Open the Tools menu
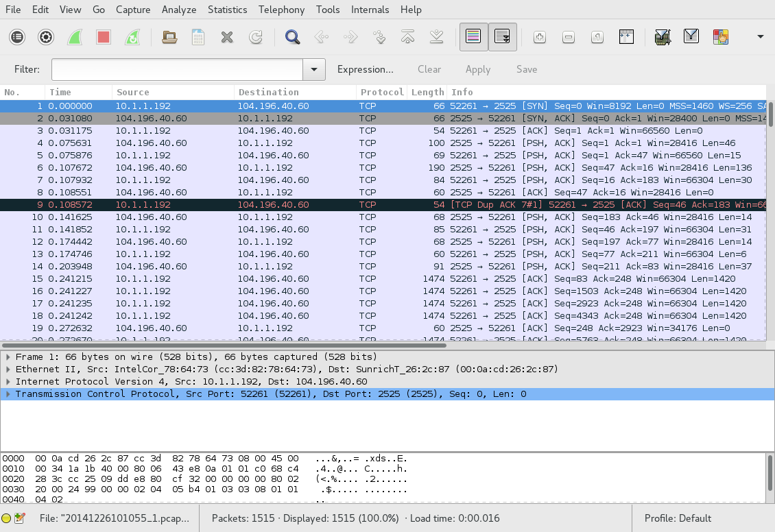 (328, 10)
